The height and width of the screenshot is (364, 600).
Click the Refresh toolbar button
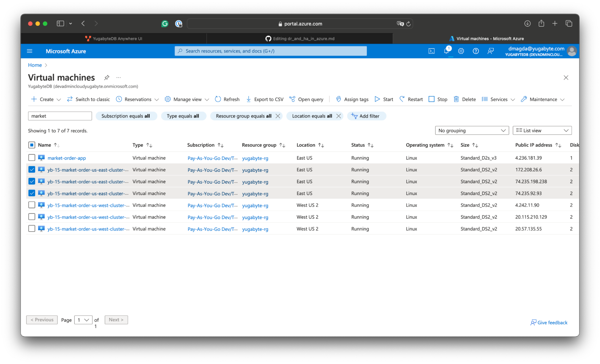(x=227, y=99)
